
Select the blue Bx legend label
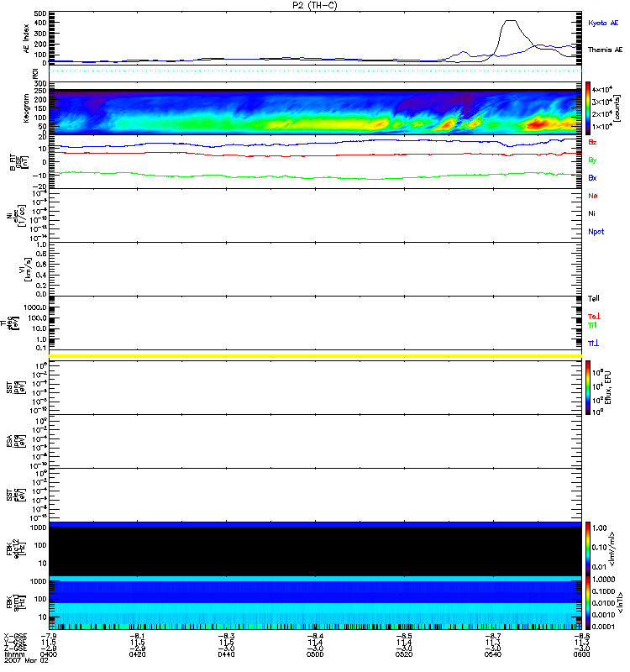click(592, 178)
